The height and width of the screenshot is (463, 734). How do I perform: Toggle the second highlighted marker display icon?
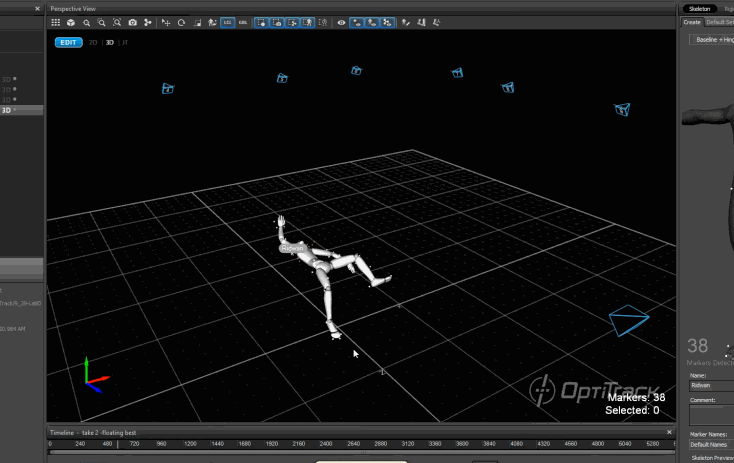coord(372,22)
